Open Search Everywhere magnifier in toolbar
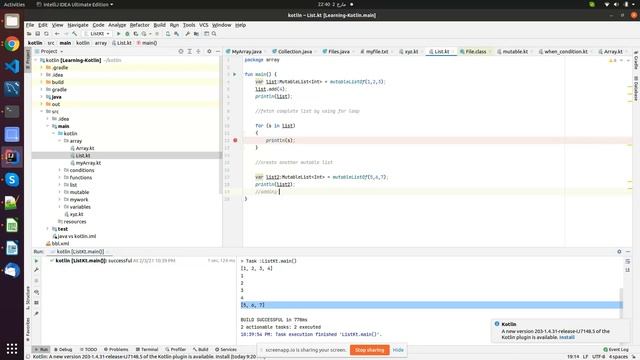 pyautogui.click(x=214, y=34)
